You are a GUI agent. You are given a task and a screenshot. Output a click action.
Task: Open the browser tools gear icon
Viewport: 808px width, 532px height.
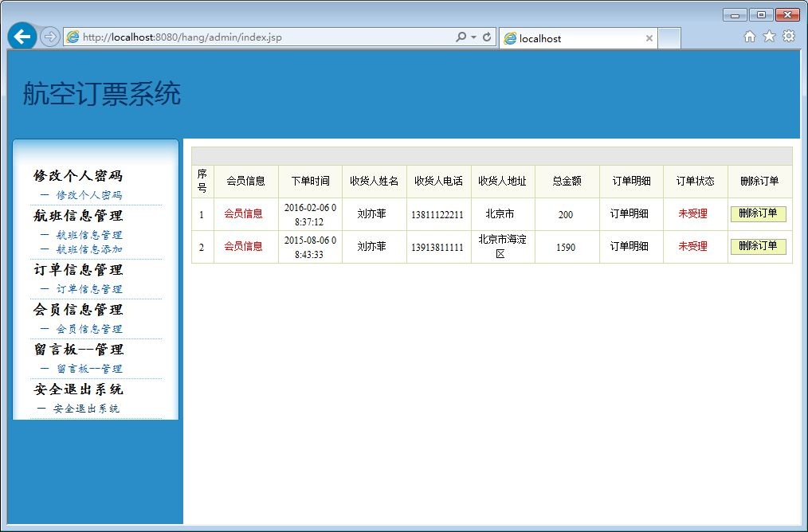pos(789,36)
